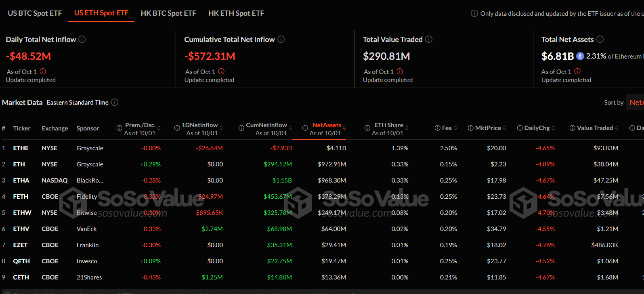Sort table by Value Traded arrows

point(617,128)
